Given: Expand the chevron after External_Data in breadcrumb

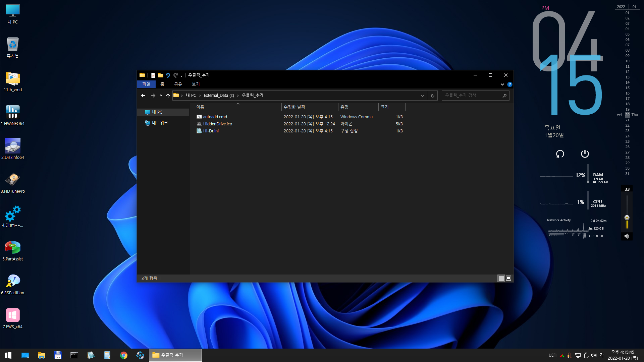Looking at the screenshot, I should pyautogui.click(x=238, y=96).
